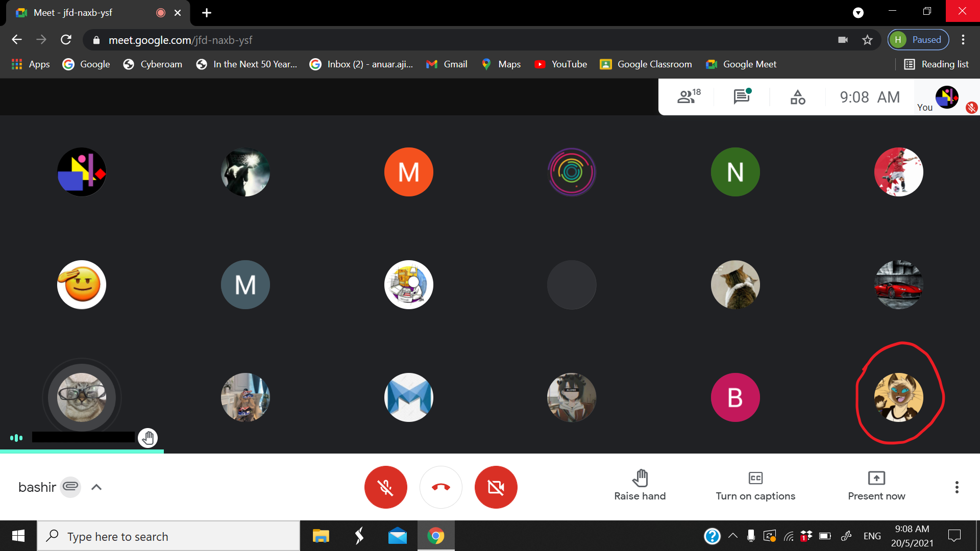Open the Google Classroom bookmark

point(646,64)
